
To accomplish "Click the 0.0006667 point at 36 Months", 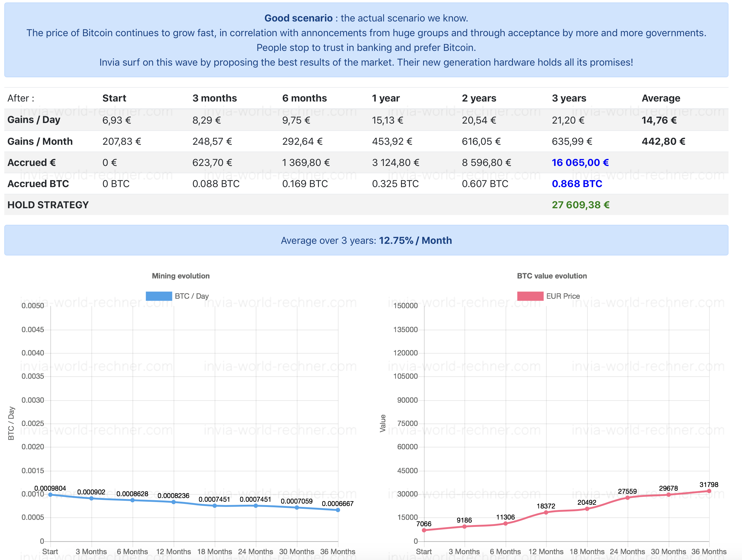I will (338, 510).
